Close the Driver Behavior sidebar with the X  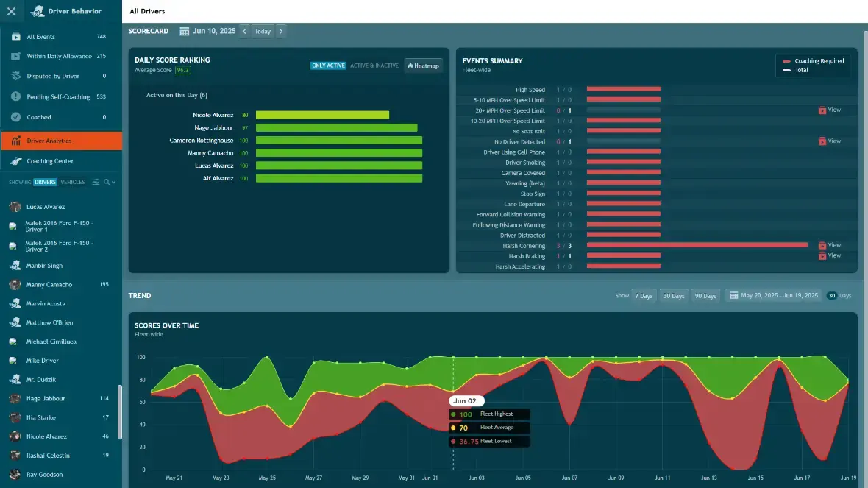click(11, 11)
